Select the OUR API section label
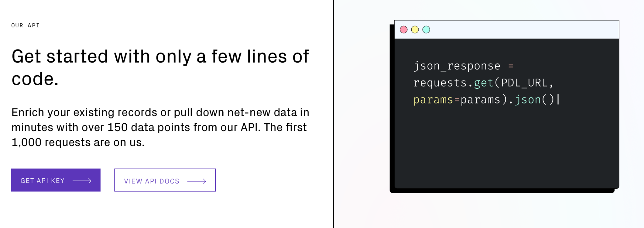Viewport: 644px width, 228px height. 25,25
